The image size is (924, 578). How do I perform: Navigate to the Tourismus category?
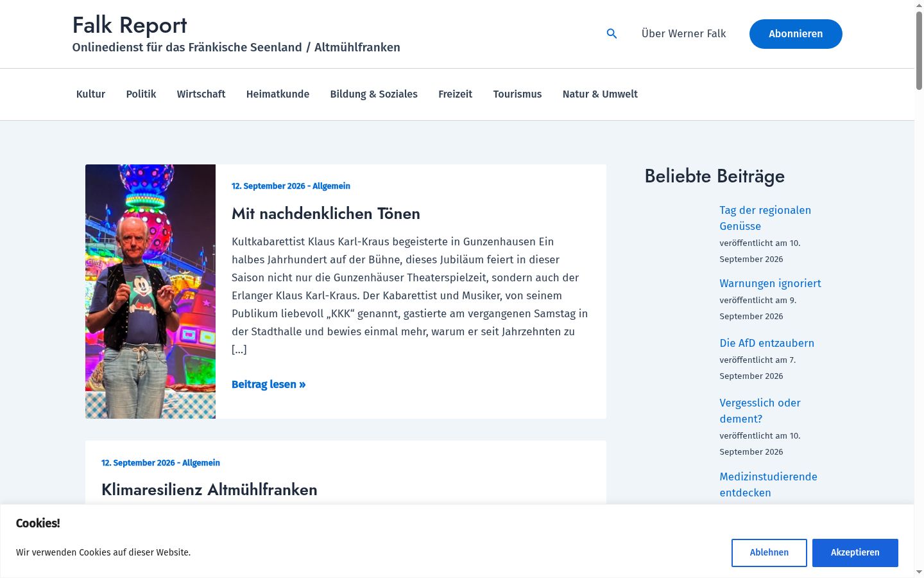tap(517, 94)
